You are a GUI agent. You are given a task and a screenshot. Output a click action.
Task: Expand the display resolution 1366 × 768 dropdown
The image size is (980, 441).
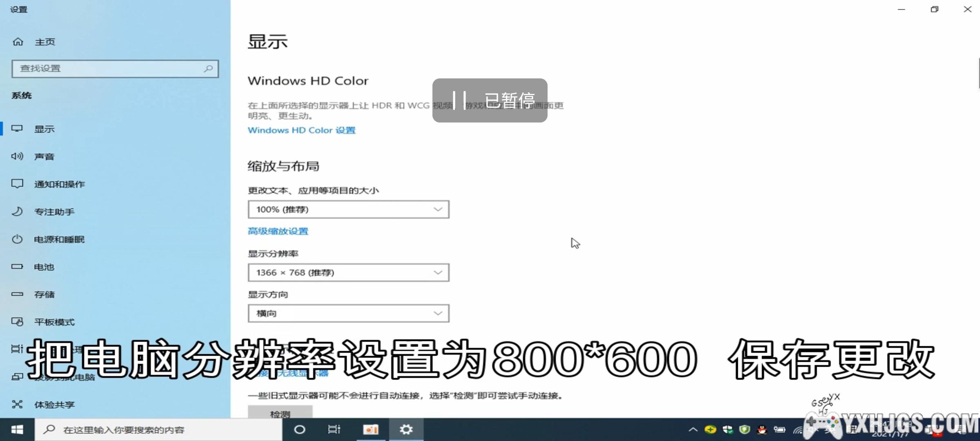[x=348, y=272]
